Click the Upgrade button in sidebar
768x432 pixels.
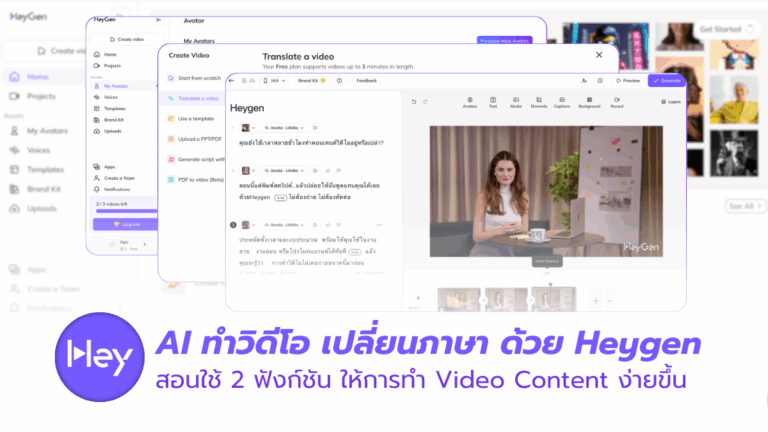pyautogui.click(x=126, y=224)
